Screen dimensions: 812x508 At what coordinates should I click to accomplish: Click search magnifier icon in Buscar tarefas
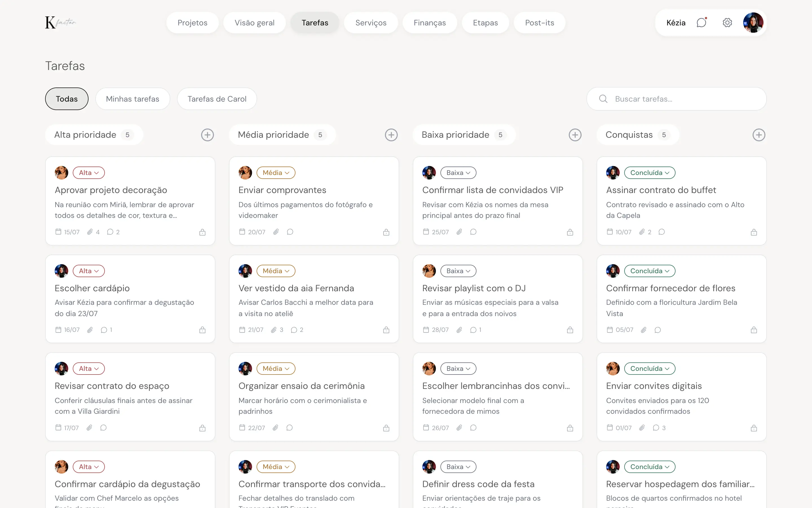(603, 99)
